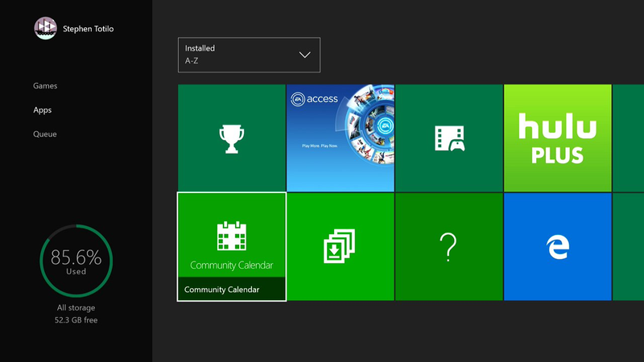Click the dropdown chevron arrow
Image resolution: width=644 pixels, height=362 pixels.
click(x=305, y=55)
